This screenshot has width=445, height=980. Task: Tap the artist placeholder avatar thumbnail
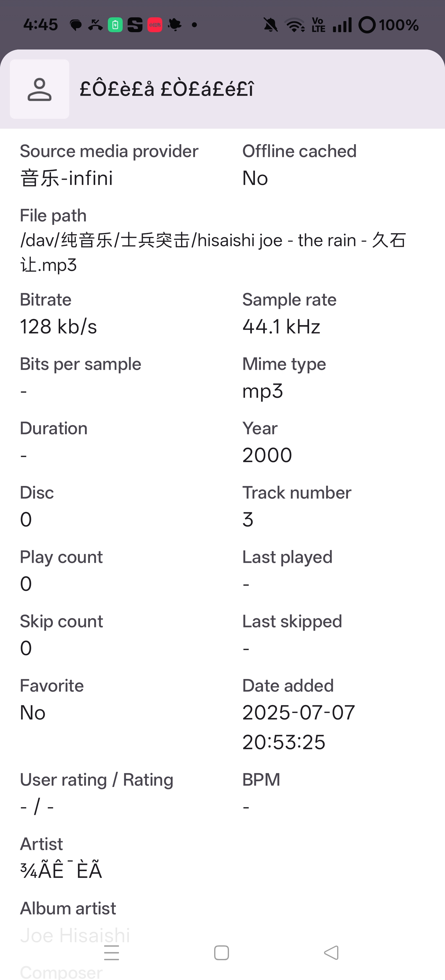[x=40, y=89]
